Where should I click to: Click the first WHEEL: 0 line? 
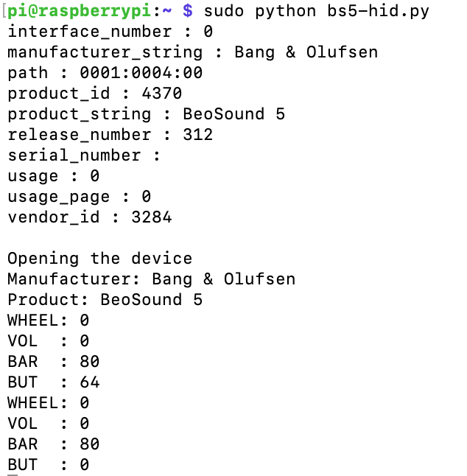pyautogui.click(x=48, y=321)
